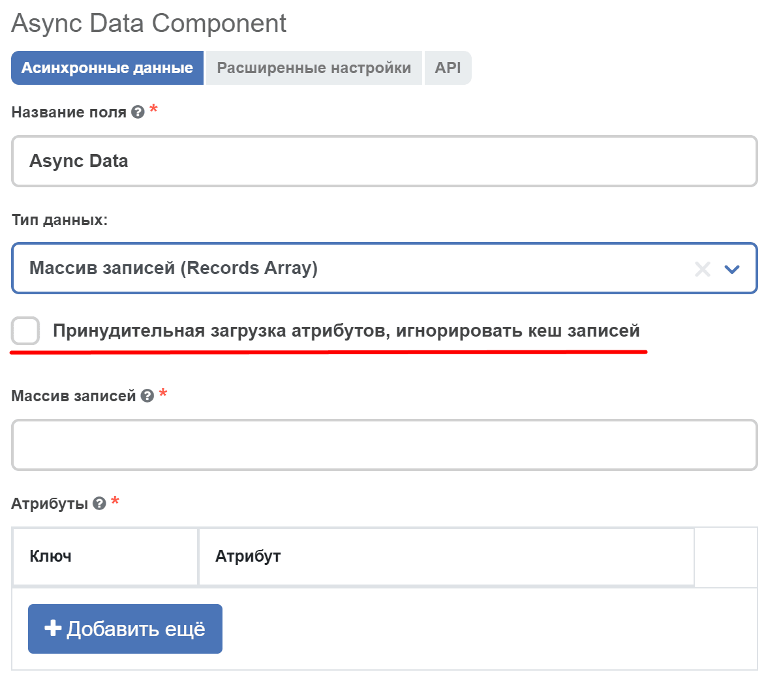Click the Принудительная загрузка атрибутов label text

click(x=346, y=331)
